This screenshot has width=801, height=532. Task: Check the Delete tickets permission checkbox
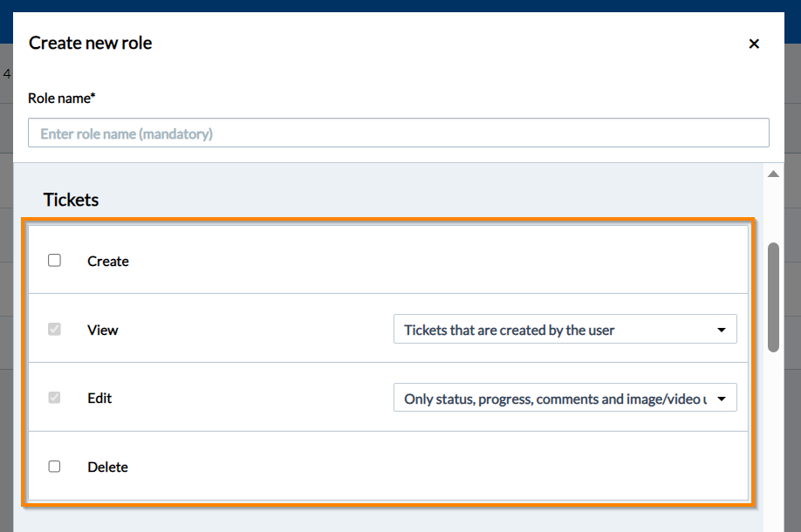(54, 467)
